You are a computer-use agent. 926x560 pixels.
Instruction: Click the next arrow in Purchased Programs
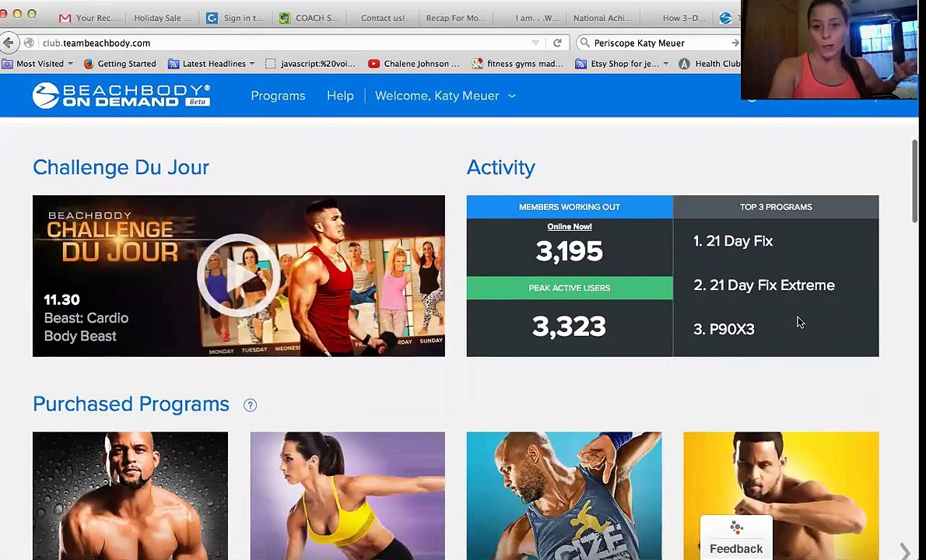tap(904, 551)
